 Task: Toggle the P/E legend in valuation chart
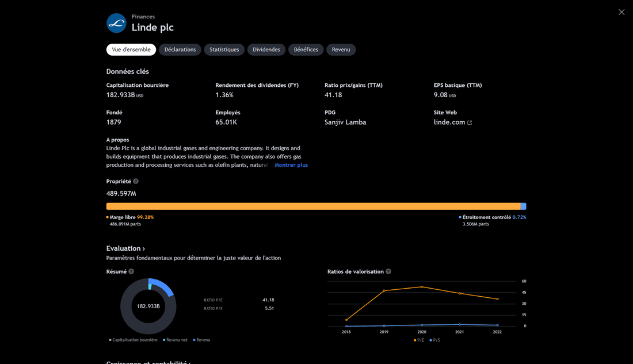419,340
